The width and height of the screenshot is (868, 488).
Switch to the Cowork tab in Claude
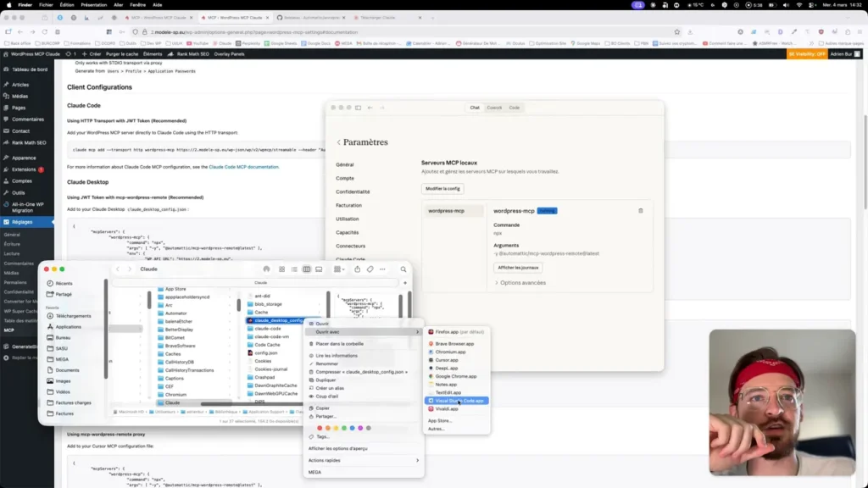click(494, 108)
